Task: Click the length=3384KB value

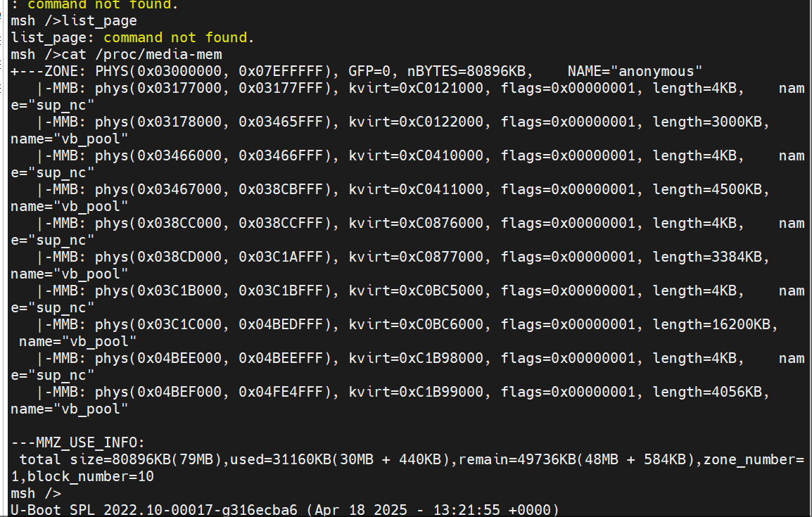Action: (x=711, y=257)
